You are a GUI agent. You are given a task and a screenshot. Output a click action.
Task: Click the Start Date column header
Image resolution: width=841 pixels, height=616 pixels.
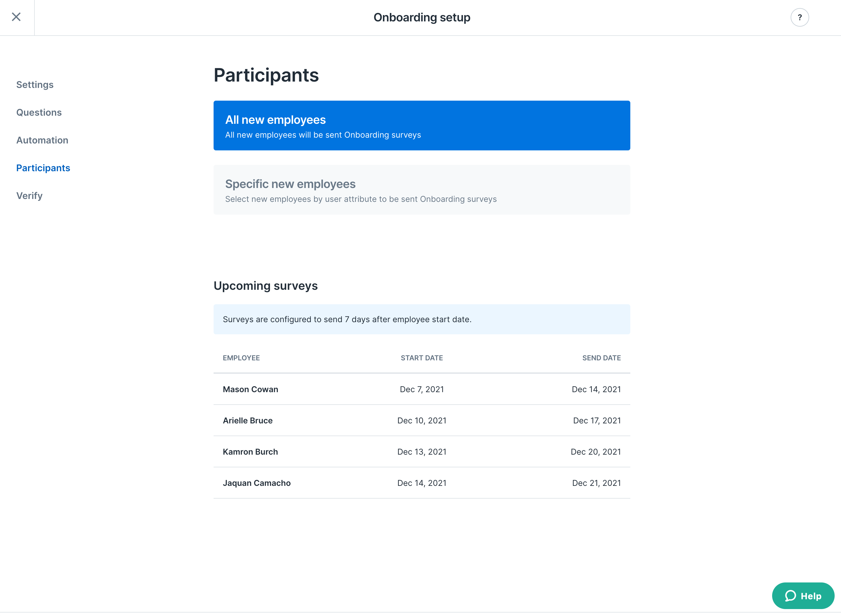click(x=422, y=357)
